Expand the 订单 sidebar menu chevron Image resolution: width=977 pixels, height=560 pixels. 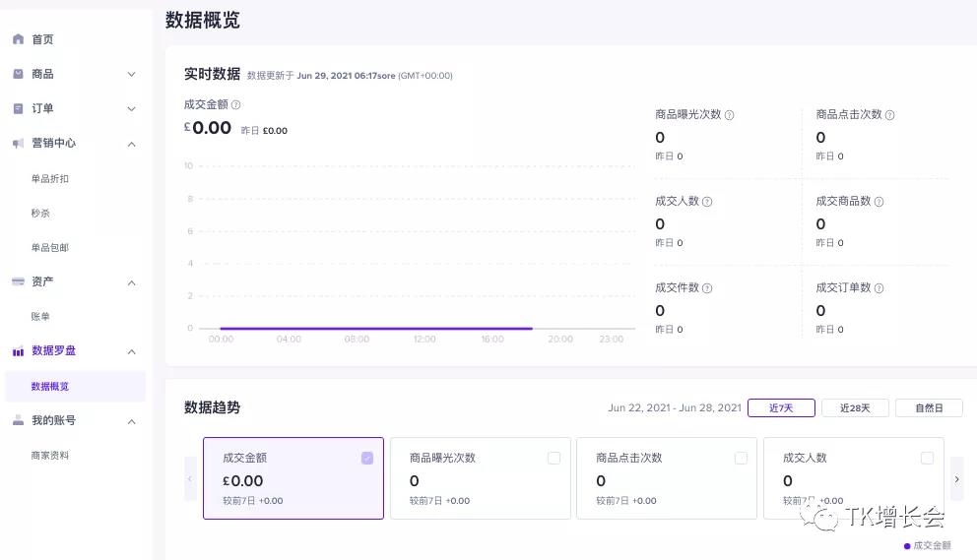click(x=132, y=108)
